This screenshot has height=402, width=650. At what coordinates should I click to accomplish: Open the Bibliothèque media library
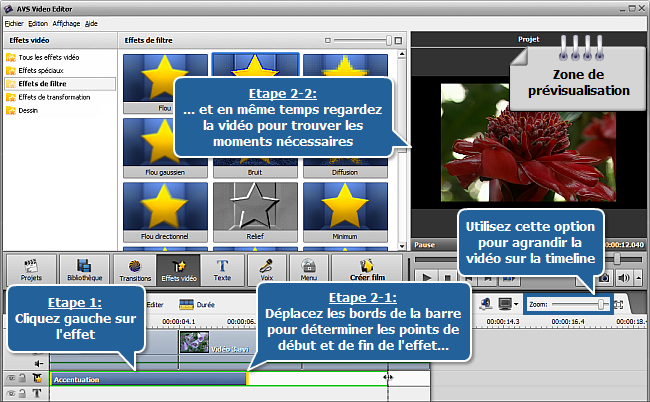[x=85, y=270]
